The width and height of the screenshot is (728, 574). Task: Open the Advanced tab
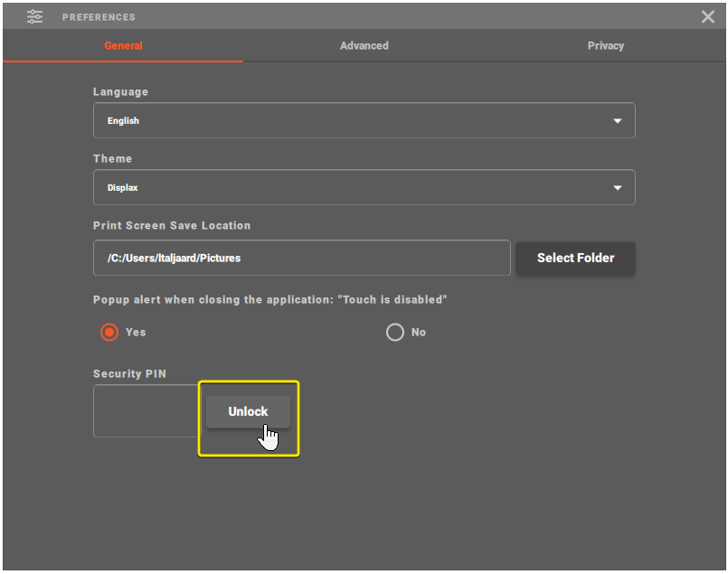click(x=364, y=46)
